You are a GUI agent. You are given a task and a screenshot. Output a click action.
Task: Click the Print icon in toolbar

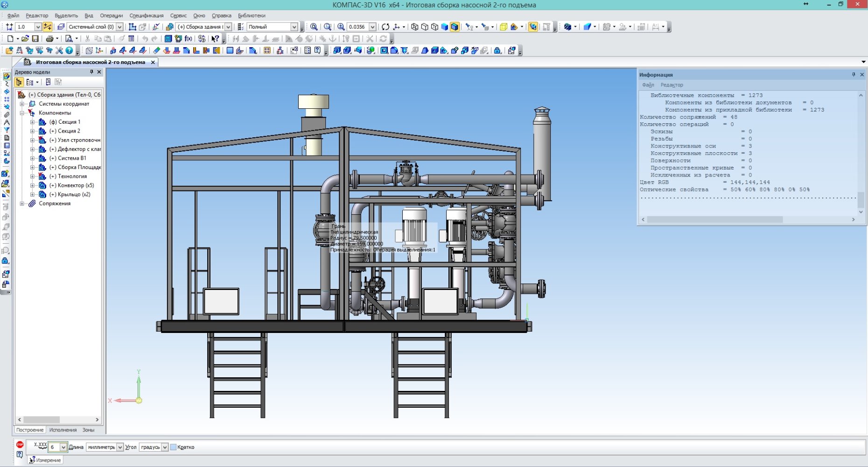pos(49,39)
